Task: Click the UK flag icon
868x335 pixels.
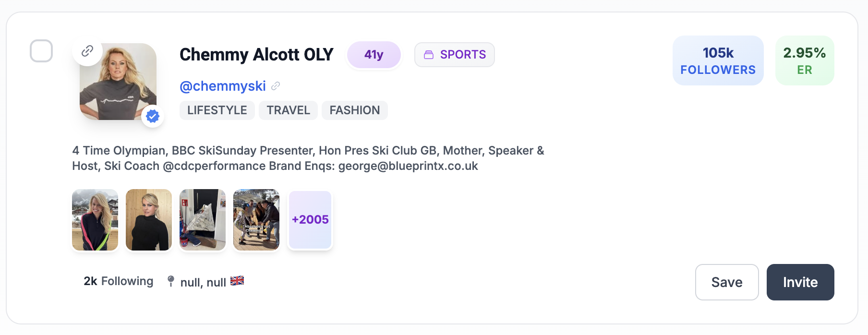Action: (238, 281)
